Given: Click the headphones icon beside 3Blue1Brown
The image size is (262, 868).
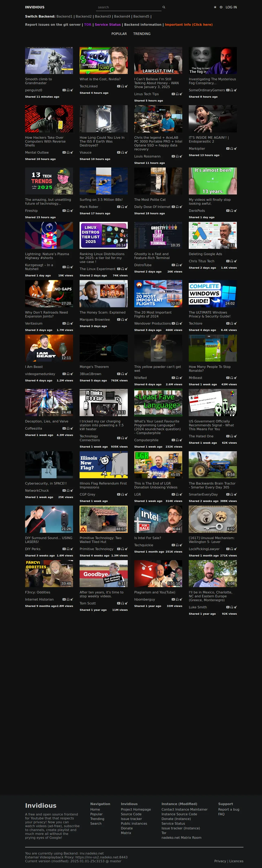Looking at the screenshot, I should coord(123,374).
